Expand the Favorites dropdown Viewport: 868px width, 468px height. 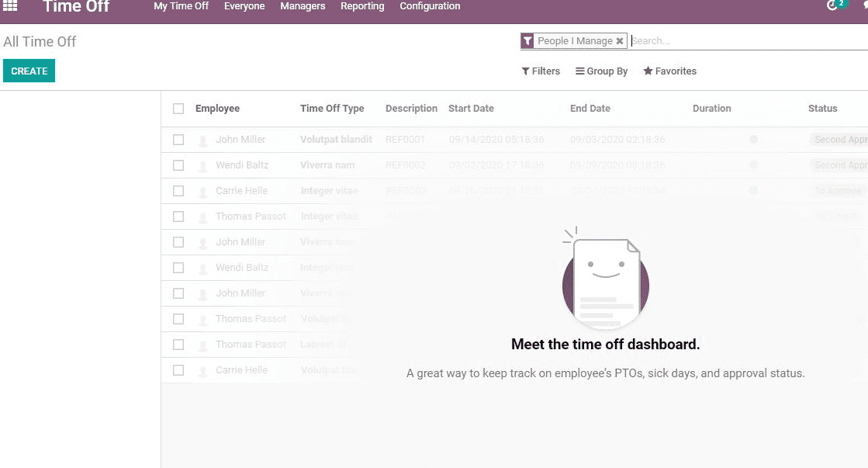pos(670,71)
